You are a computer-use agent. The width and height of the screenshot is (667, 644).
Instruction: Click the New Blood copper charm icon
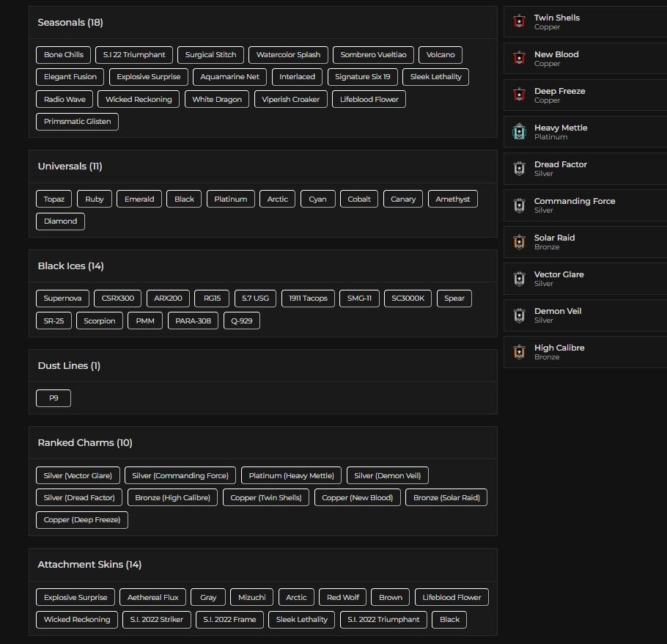[x=519, y=59]
